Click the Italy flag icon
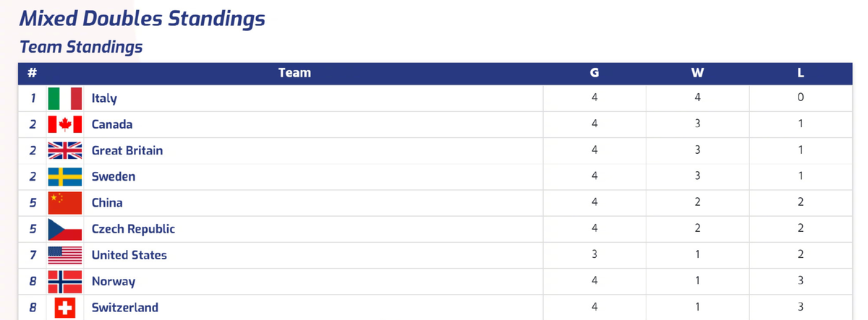This screenshot has width=868, height=320. click(64, 98)
